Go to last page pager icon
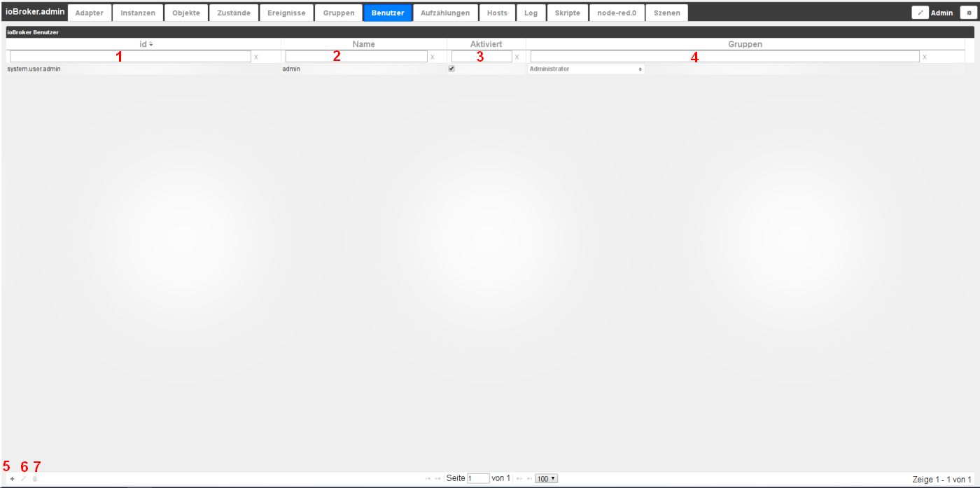This screenshot has width=980, height=488. pos(529,479)
